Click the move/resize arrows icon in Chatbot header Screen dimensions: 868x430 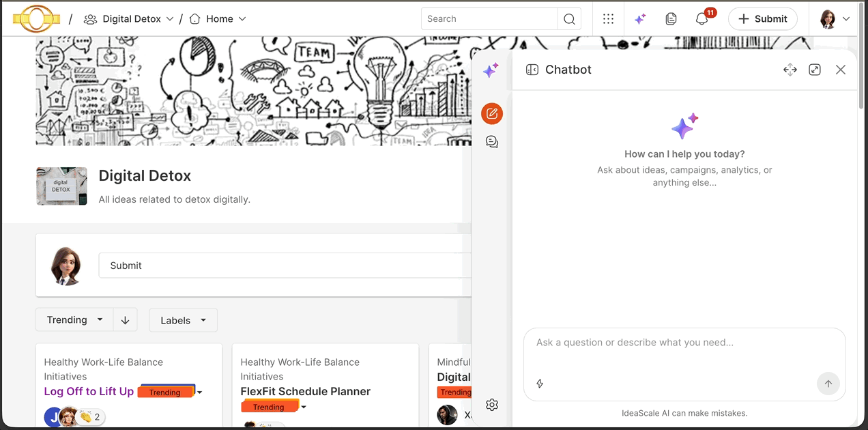(x=790, y=70)
